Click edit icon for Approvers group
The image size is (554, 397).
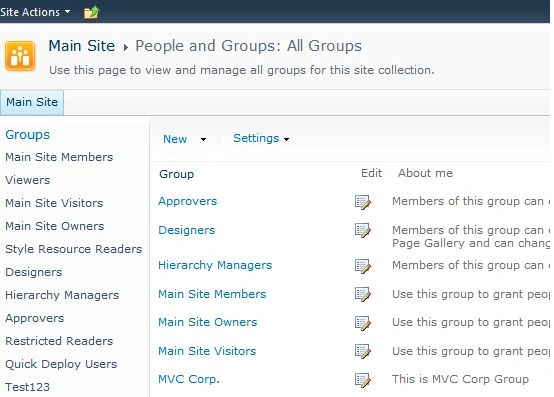363,202
